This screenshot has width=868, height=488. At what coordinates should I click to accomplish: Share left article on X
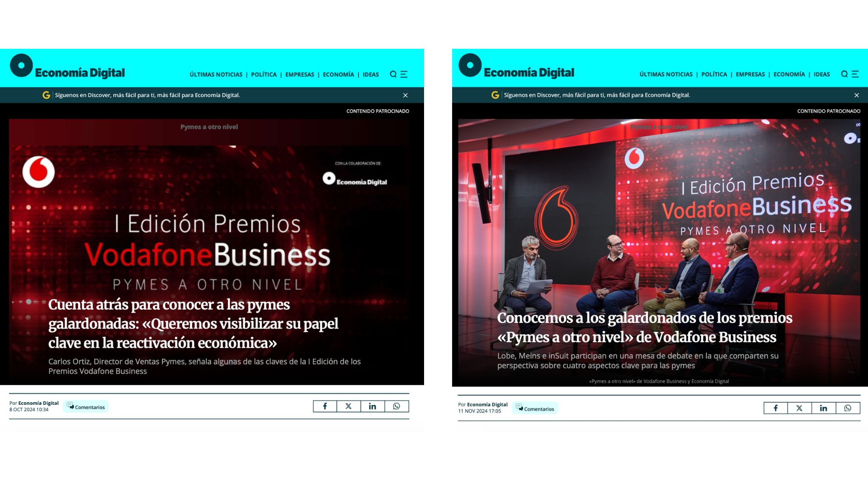(349, 406)
